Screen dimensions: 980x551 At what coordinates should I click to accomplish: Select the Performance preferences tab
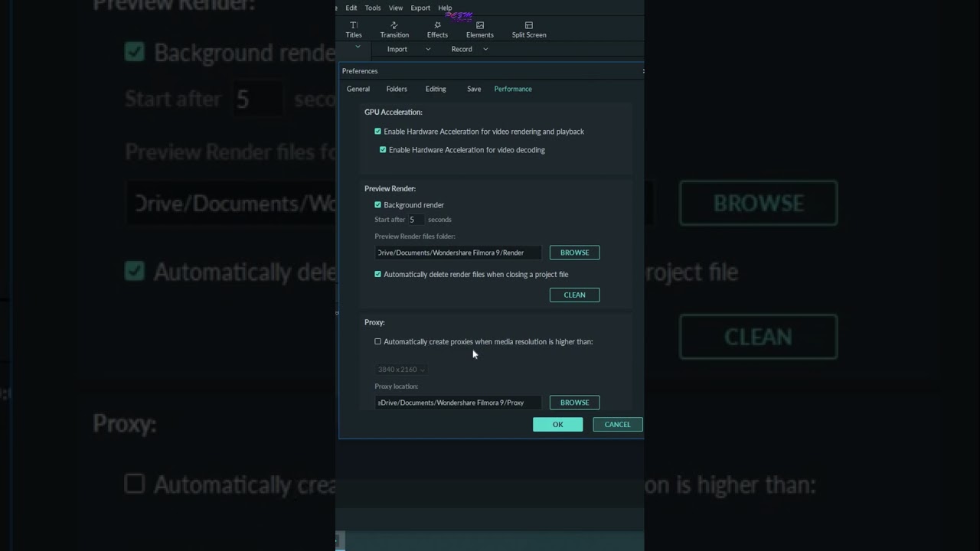pos(513,89)
